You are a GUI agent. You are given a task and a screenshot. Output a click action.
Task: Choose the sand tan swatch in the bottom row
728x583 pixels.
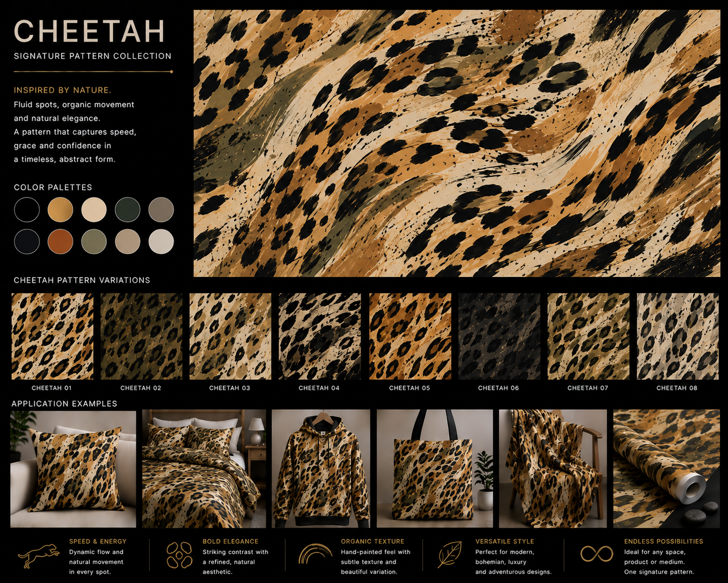pos(128,242)
